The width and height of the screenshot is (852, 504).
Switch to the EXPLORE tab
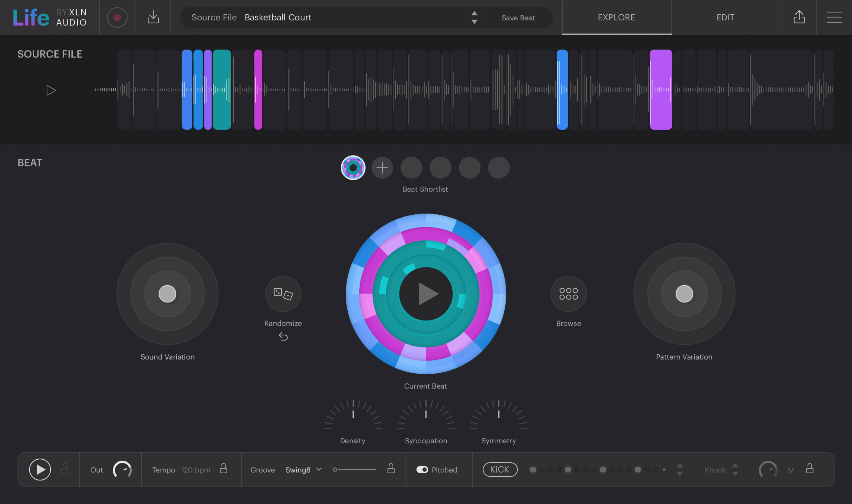pos(617,17)
